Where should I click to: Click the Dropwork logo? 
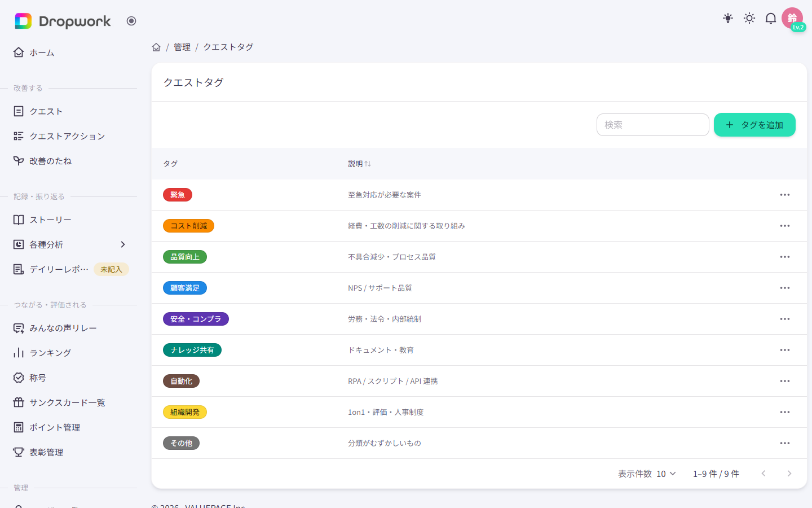pos(63,21)
